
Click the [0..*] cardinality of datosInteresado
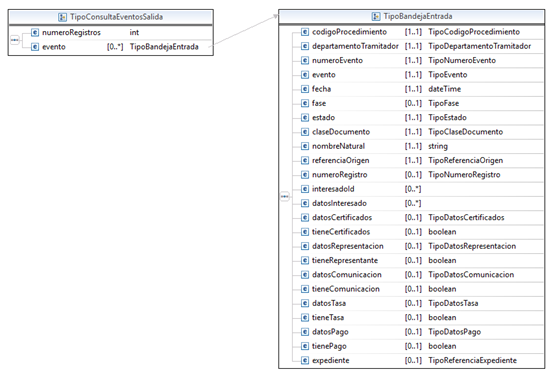click(413, 203)
